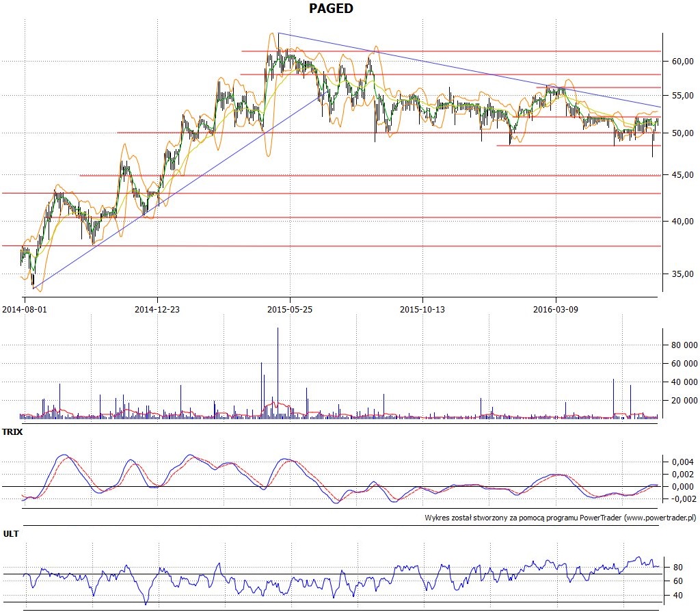Select the 0,004 TRIX axis value

point(683,462)
